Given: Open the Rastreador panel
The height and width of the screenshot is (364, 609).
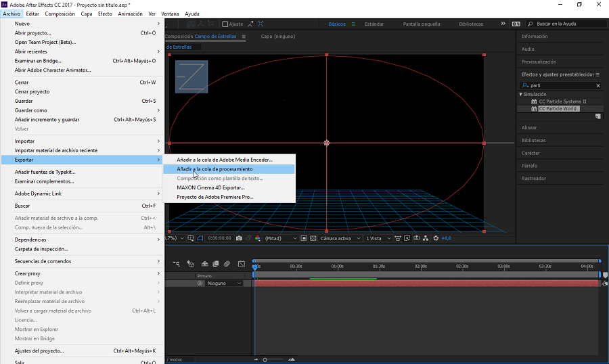Looking at the screenshot, I should tap(534, 179).
